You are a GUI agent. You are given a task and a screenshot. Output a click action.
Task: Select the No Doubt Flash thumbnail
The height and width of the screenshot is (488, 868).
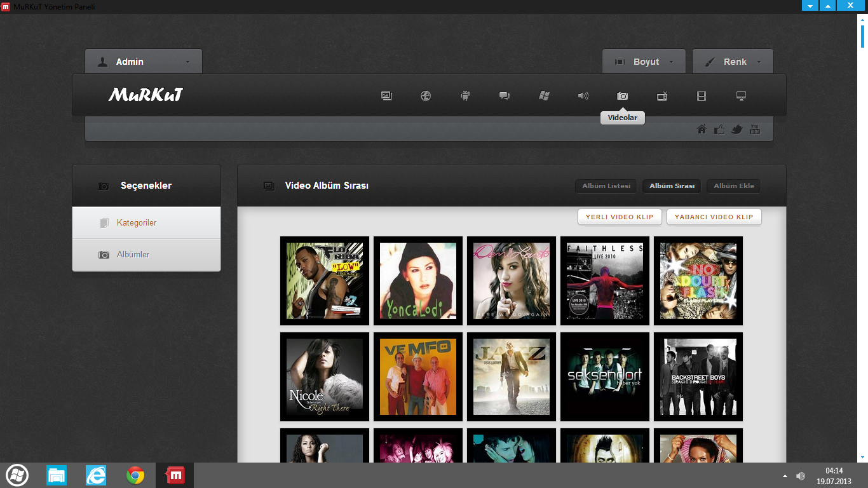[698, 281]
